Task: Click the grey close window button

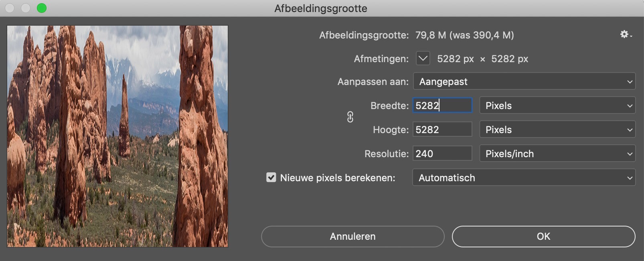Action: (x=10, y=8)
